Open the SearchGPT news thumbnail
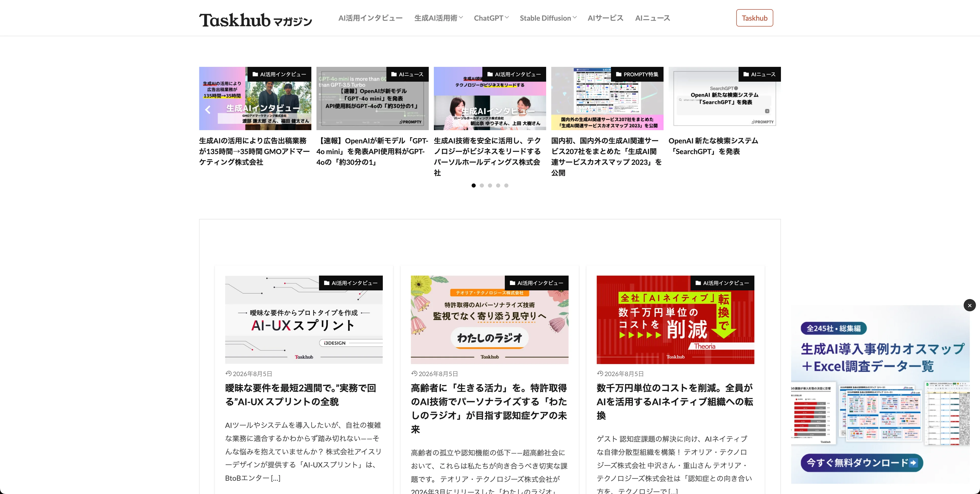The image size is (980, 494). coord(724,98)
